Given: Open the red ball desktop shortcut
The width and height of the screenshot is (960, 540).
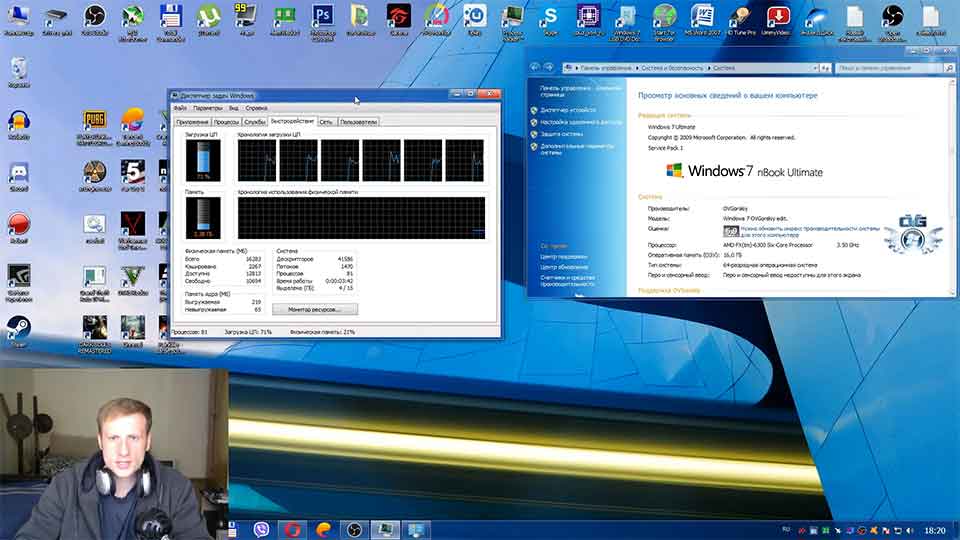Looking at the screenshot, I should pyautogui.click(x=18, y=225).
